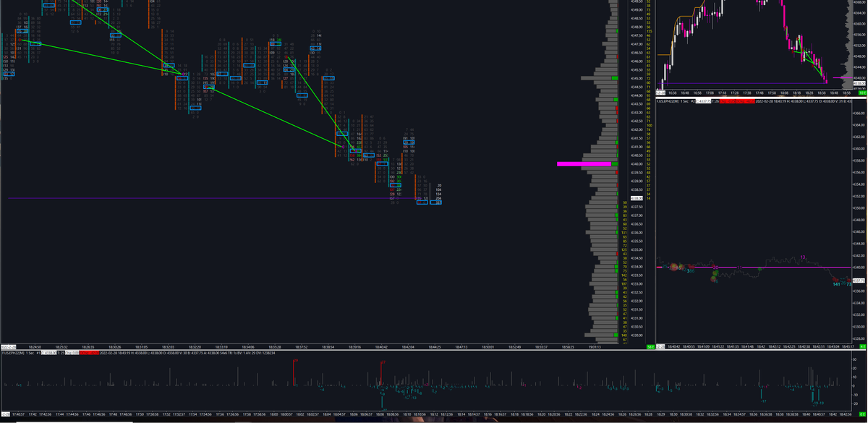The image size is (868, 423).
Task: Click the 18:40:42 label on the footprint chart time axis
Action: 380,347
